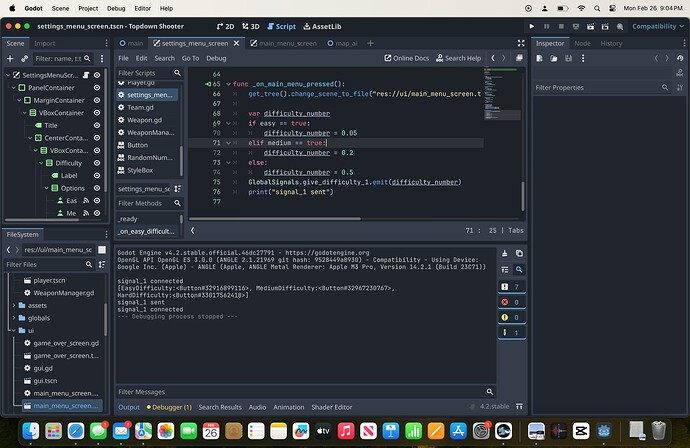The height and width of the screenshot is (448, 690).
Task: Collapse the MarginContainer tree node
Action: (19, 100)
